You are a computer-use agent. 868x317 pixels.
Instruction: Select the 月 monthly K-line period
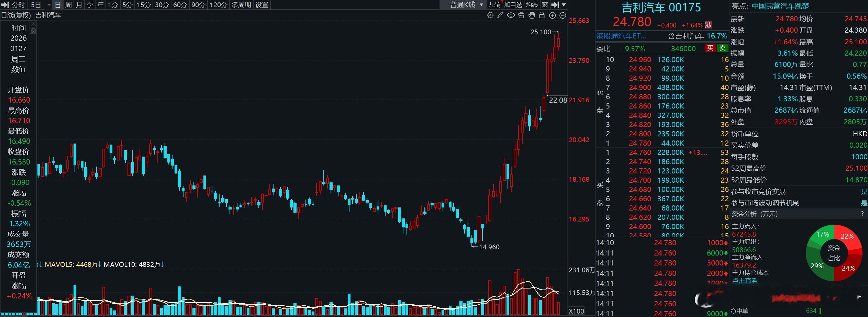coord(79,5)
